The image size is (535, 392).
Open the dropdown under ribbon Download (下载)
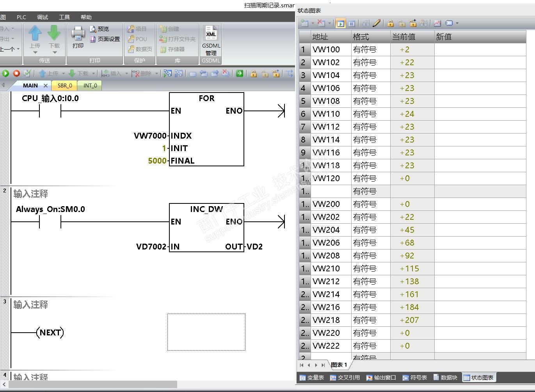(x=55, y=52)
